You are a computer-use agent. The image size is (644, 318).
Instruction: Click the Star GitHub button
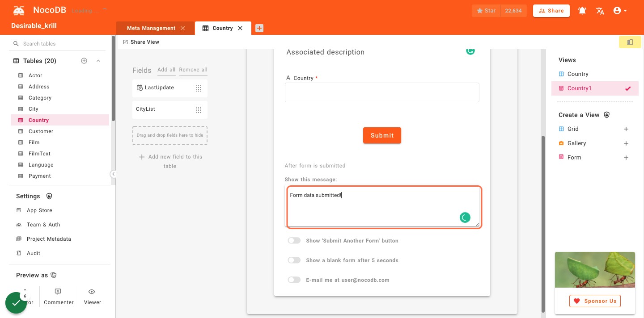(486, 11)
